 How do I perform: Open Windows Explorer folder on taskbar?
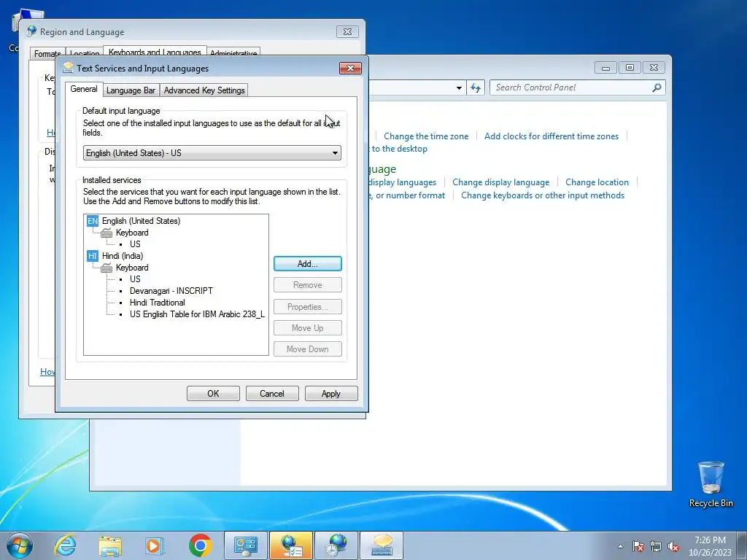pos(110,545)
